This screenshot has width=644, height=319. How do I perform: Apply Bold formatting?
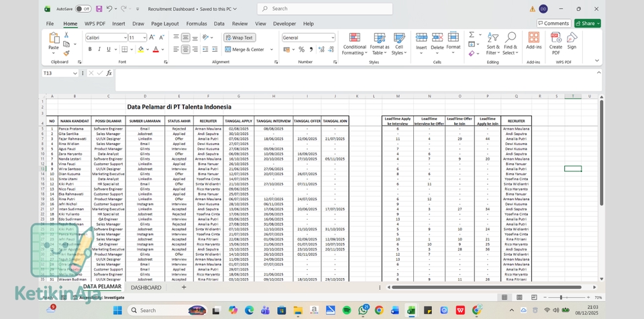click(x=90, y=49)
